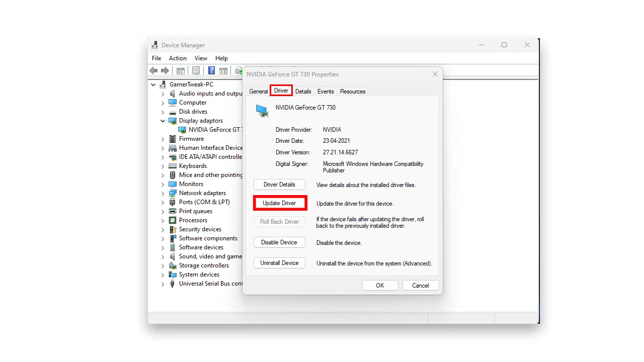Switch to the General tab

tap(259, 92)
